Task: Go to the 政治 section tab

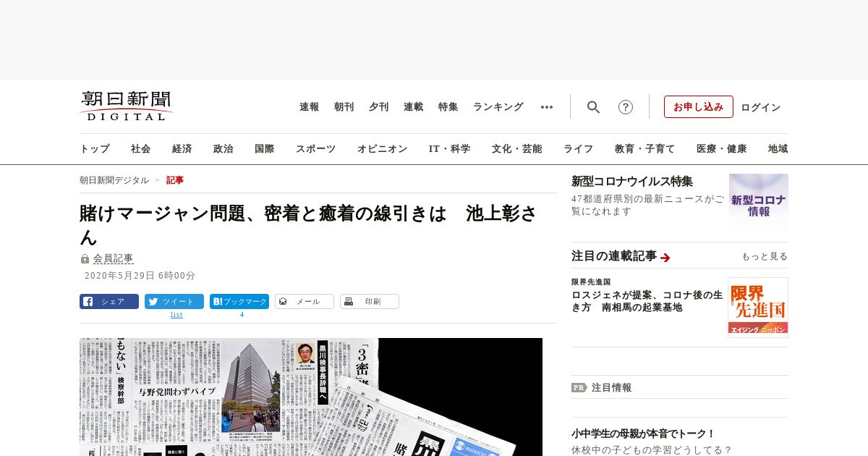Action: [x=224, y=149]
